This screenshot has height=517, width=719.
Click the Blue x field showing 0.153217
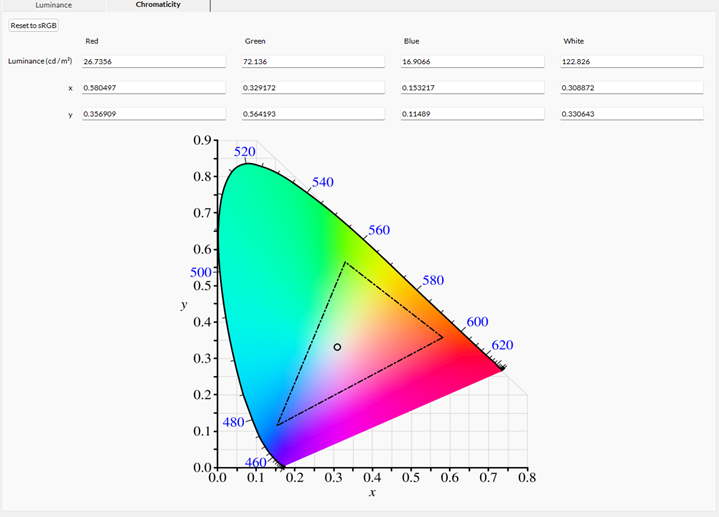click(x=472, y=88)
